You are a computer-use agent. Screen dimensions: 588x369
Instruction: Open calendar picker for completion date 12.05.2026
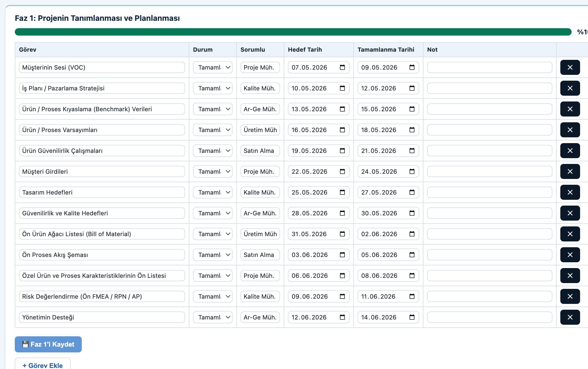412,88
